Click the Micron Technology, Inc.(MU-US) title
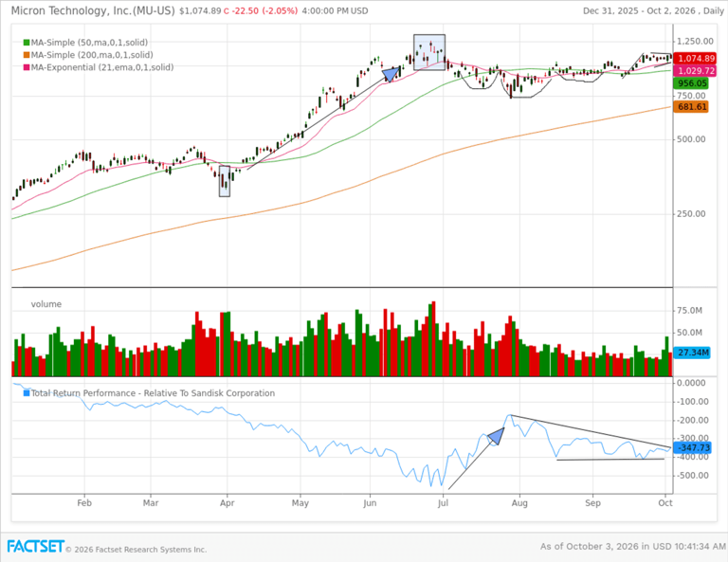Viewport: 728px width, 562px height. coord(93,10)
